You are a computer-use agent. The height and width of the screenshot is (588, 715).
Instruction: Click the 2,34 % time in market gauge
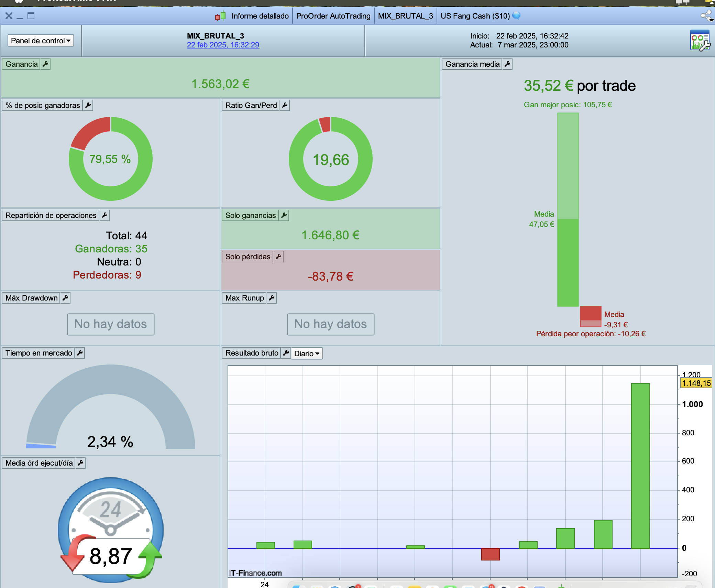coord(111,407)
